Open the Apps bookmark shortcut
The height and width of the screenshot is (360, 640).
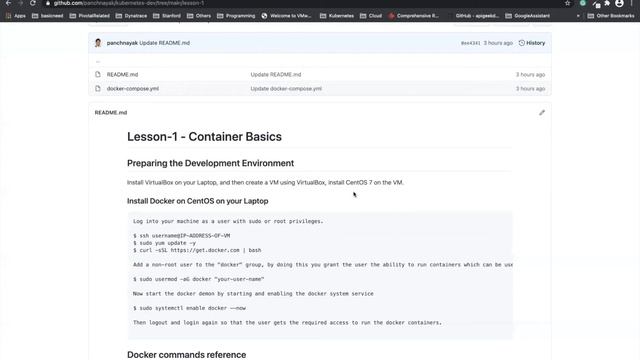click(x=16, y=16)
